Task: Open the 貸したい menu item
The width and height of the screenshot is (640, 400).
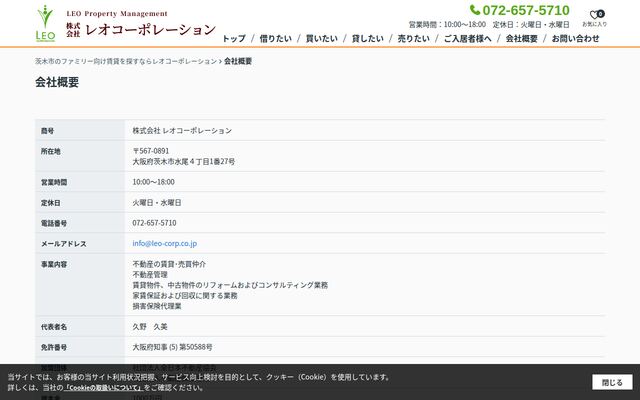Action: pos(368,38)
